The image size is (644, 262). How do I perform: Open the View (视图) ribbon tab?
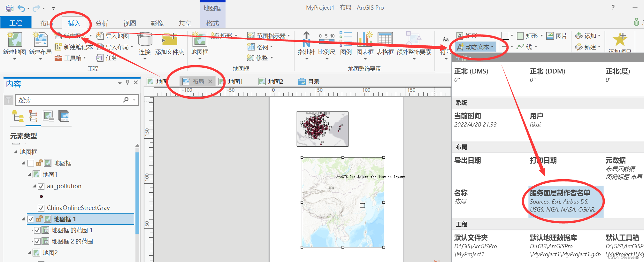[x=130, y=23]
